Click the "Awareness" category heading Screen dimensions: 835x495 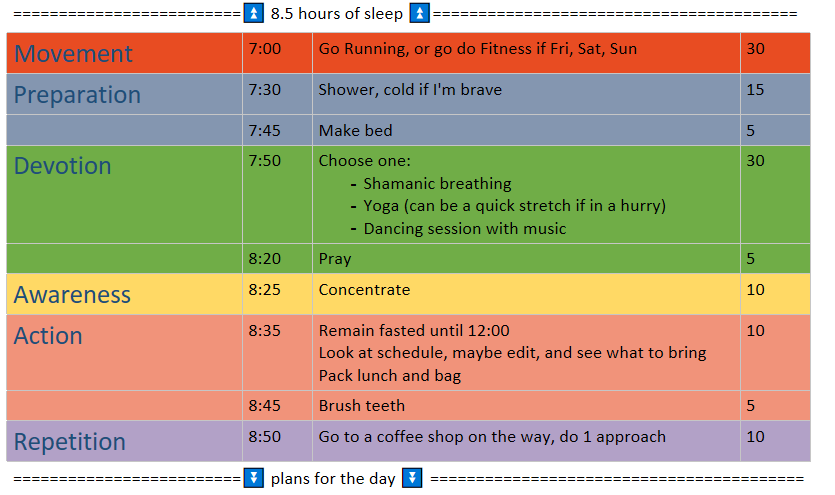[x=73, y=295]
